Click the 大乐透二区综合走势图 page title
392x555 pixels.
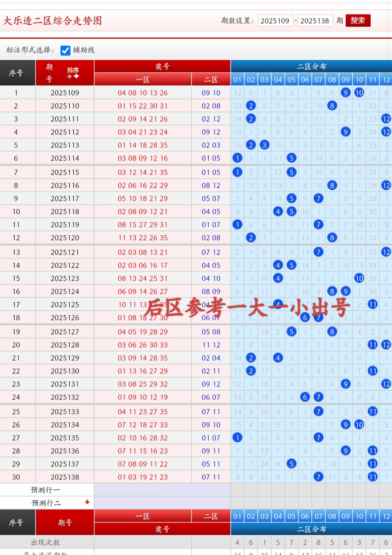[x=53, y=21]
